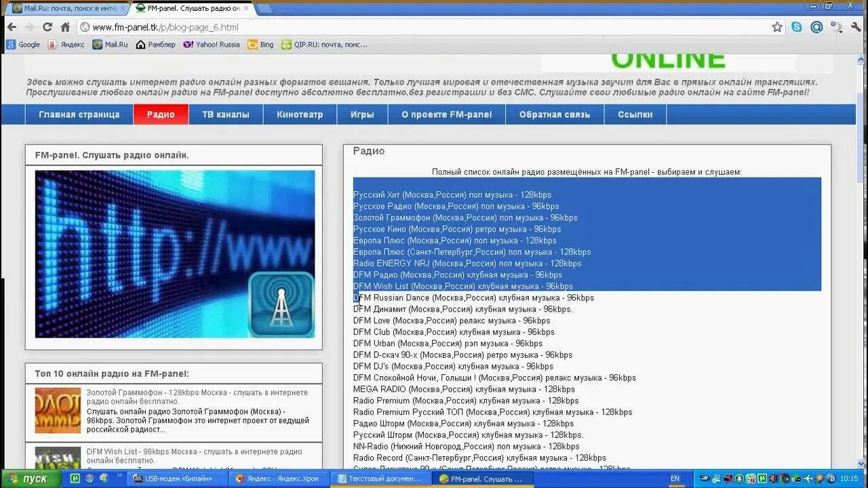Select NN-Radio (Нижний Новгород) station
868x488 pixels.
[x=467, y=447]
